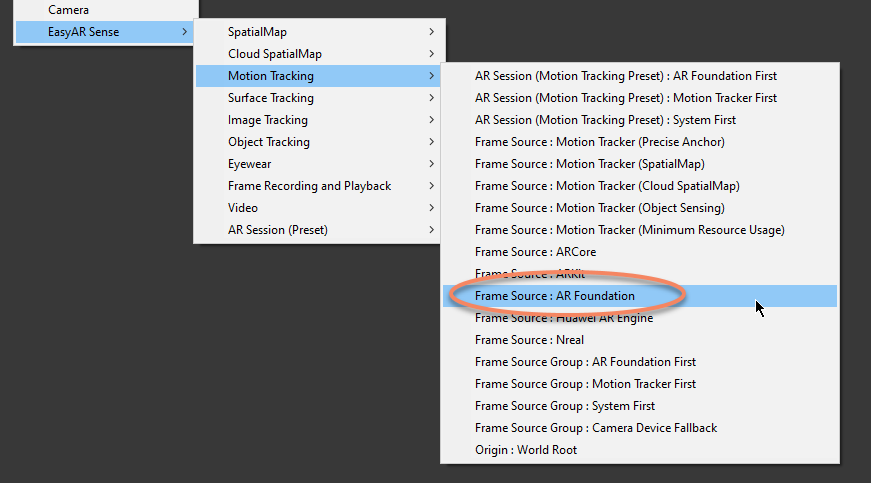This screenshot has width=871, height=483.
Task: Expand arrow next to Video
Action: [x=432, y=208]
